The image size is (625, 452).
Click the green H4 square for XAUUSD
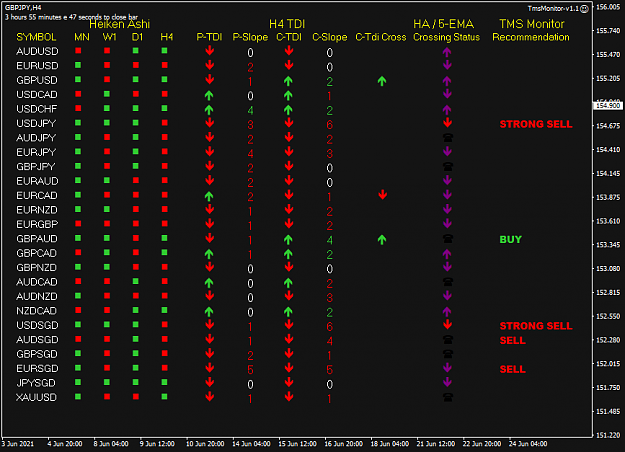(x=165, y=397)
